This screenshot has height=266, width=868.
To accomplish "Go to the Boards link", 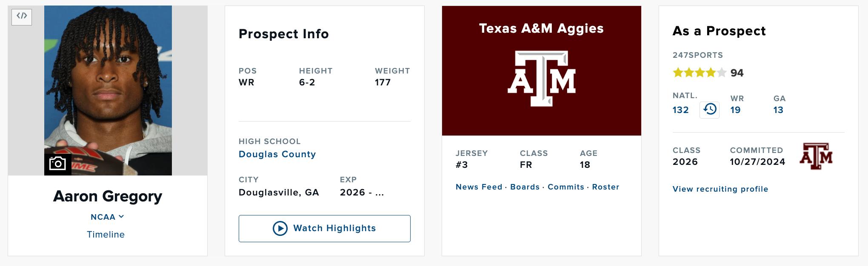I will point(525,187).
